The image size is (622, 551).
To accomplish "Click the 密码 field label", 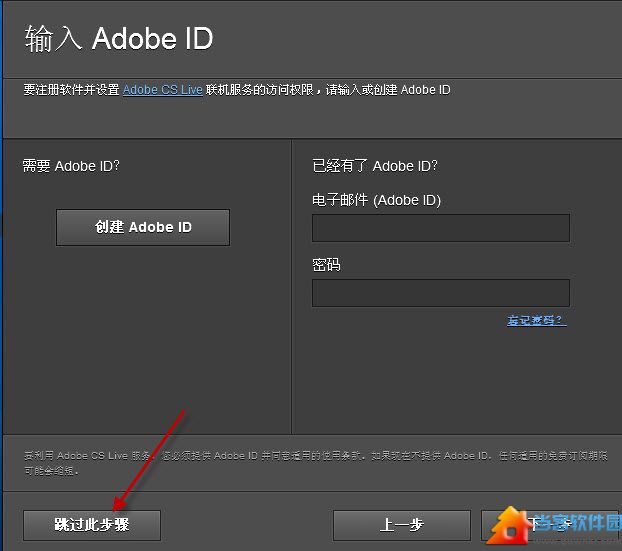I will pos(326,265).
